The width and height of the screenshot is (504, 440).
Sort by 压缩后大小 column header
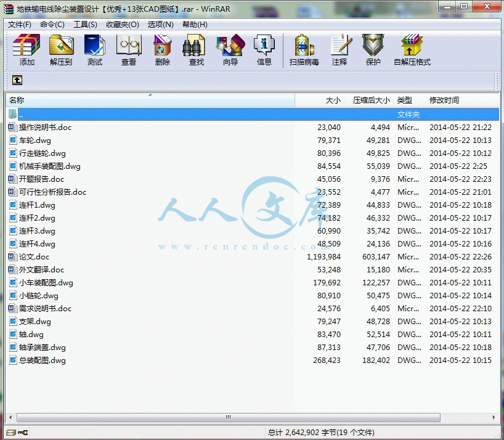pos(368,100)
